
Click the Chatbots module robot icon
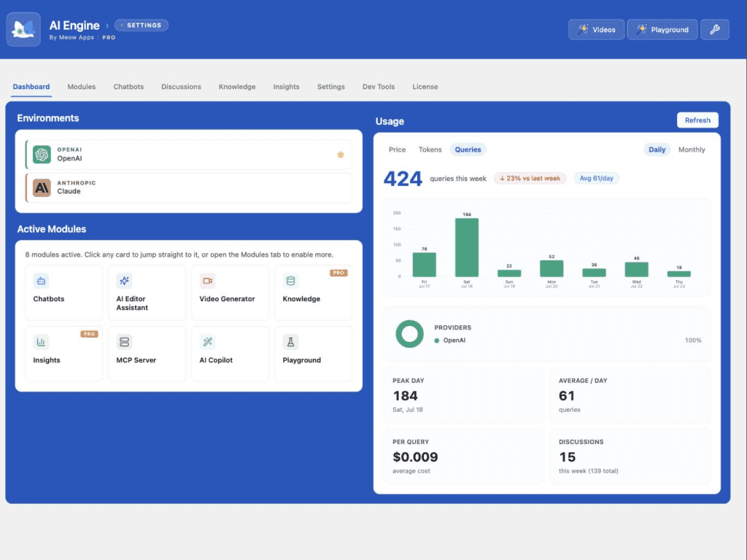(41, 281)
